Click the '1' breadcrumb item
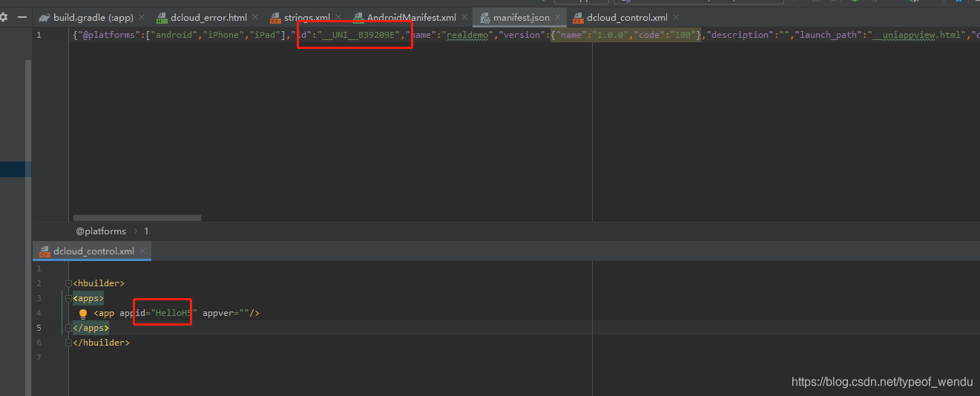 [x=146, y=231]
